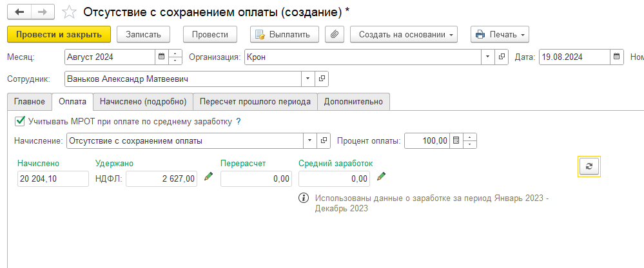Open calculator for Процент оплаты
Screen dimensions: 644x268
pyautogui.click(x=456, y=141)
